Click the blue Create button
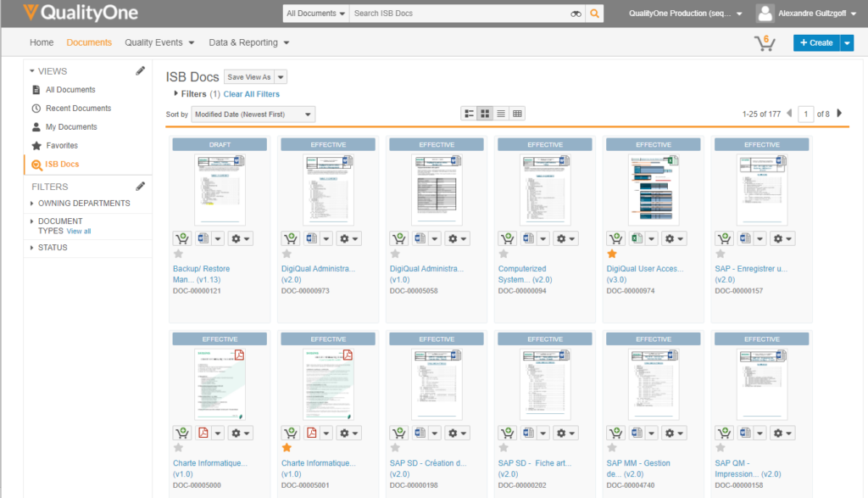The width and height of the screenshot is (868, 498). 816,42
